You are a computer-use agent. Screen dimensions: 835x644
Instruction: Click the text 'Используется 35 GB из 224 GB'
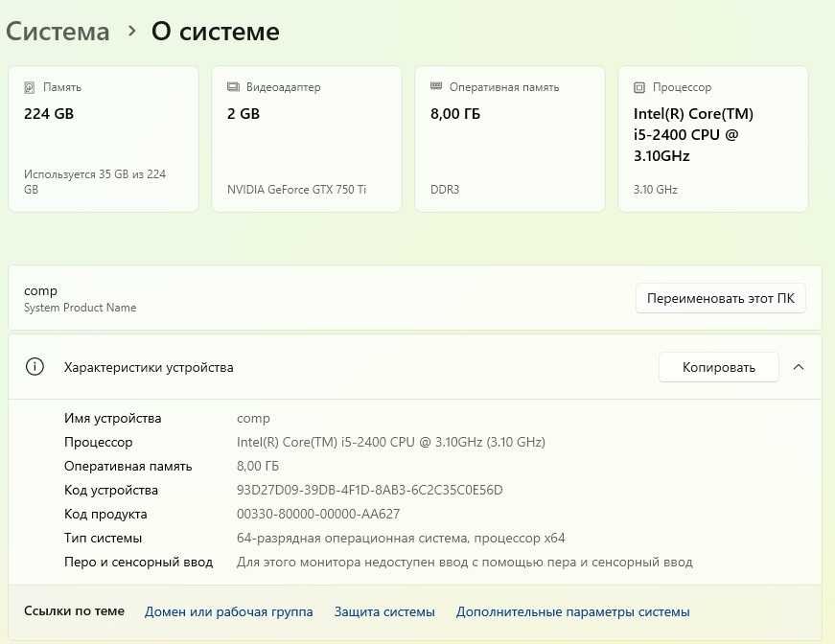point(95,181)
